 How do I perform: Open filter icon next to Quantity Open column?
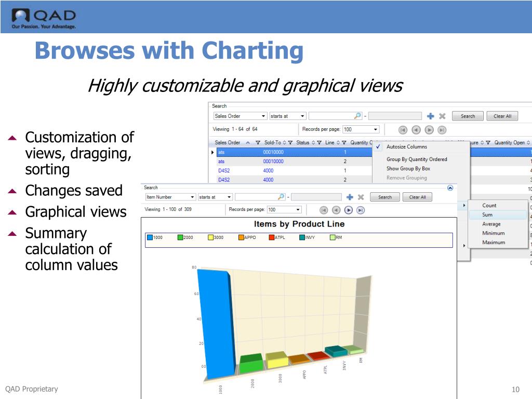point(488,143)
